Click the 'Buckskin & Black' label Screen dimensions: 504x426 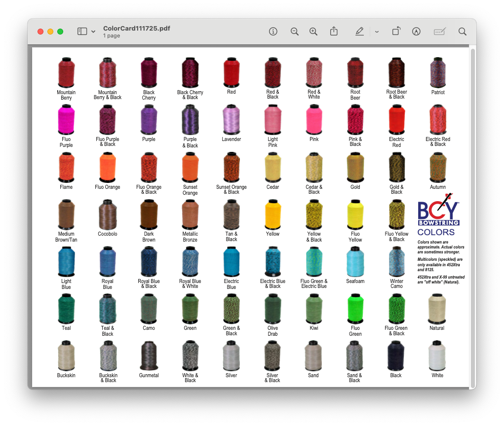coord(108,378)
